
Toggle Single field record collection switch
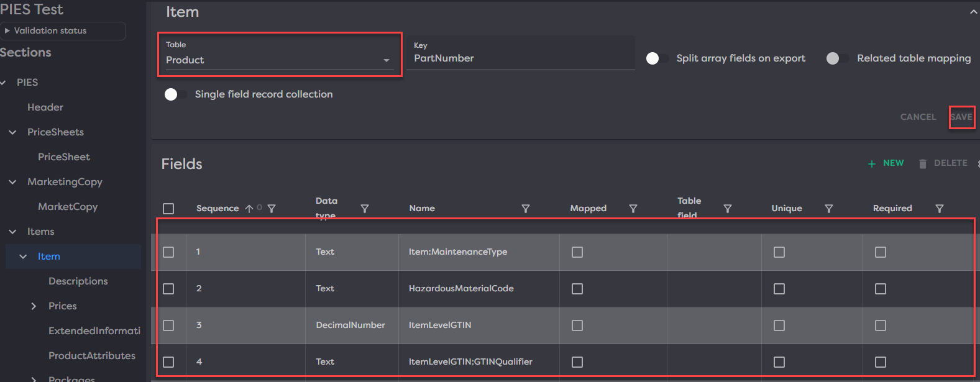(176, 94)
